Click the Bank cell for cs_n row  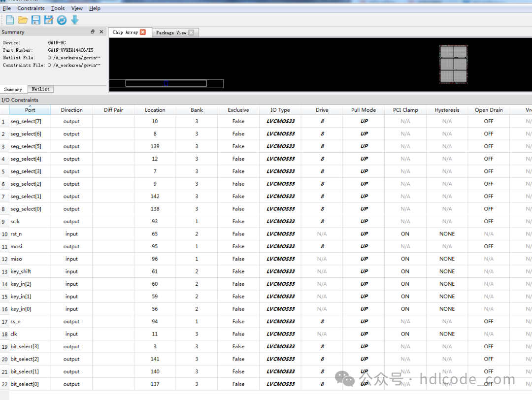click(197, 322)
